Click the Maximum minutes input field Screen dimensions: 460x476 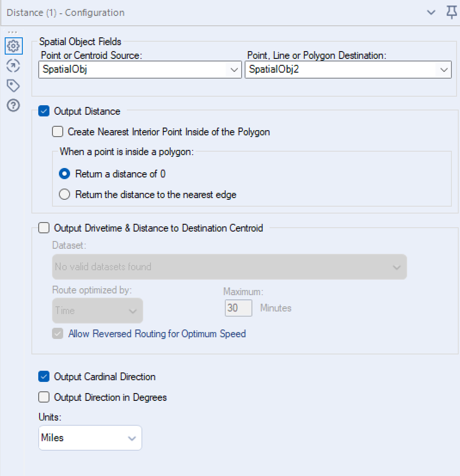(238, 308)
